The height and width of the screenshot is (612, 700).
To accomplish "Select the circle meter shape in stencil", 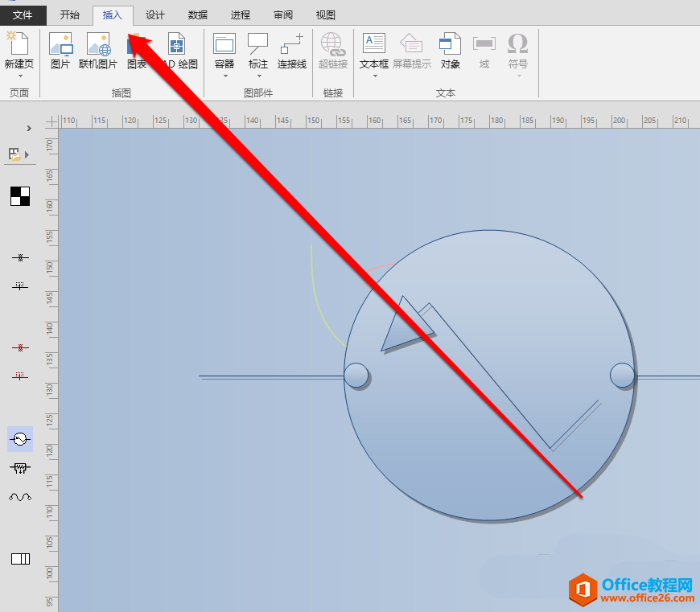I will pos(20,438).
